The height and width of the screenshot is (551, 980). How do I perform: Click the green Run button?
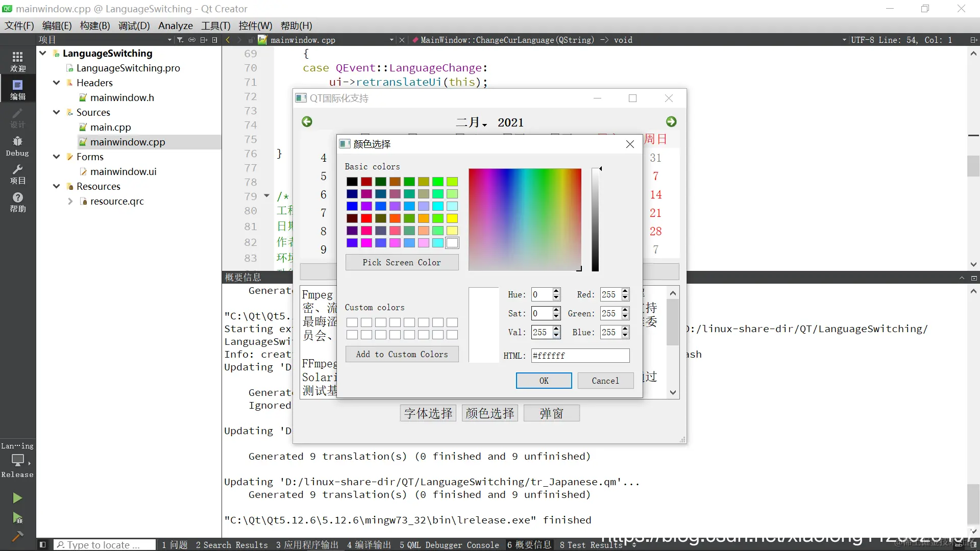pos(17,497)
